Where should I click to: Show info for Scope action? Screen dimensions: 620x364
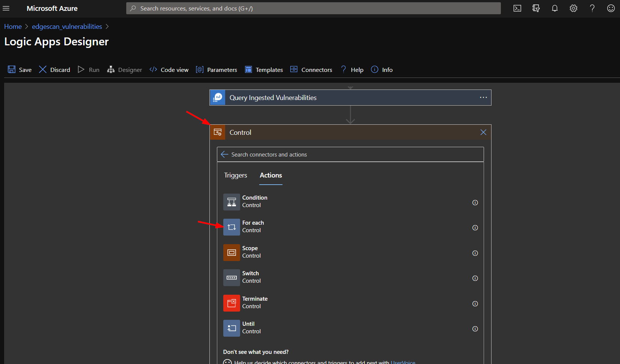(475, 253)
